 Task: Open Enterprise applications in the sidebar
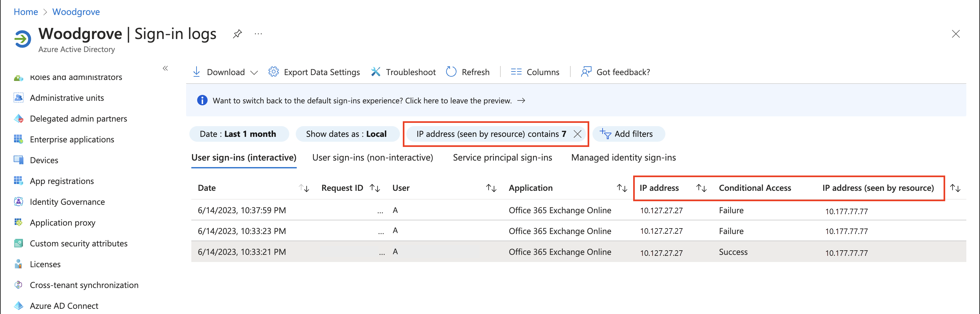pos(72,139)
